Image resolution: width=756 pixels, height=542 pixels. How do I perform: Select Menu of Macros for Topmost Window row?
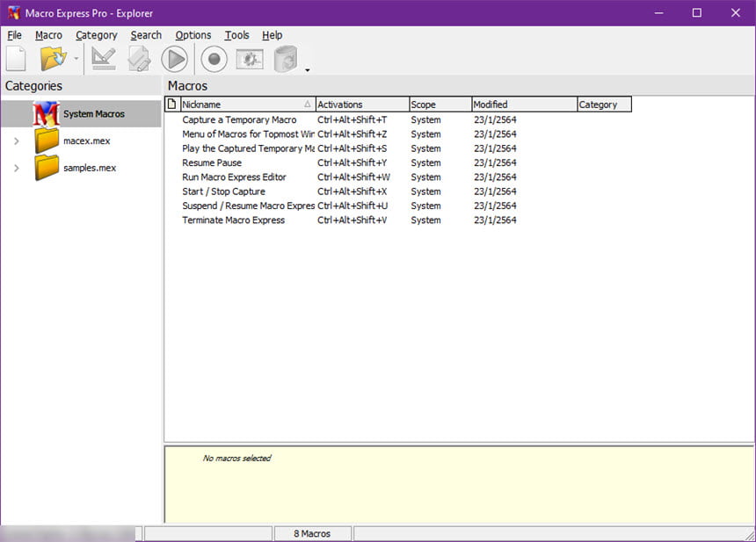397,134
